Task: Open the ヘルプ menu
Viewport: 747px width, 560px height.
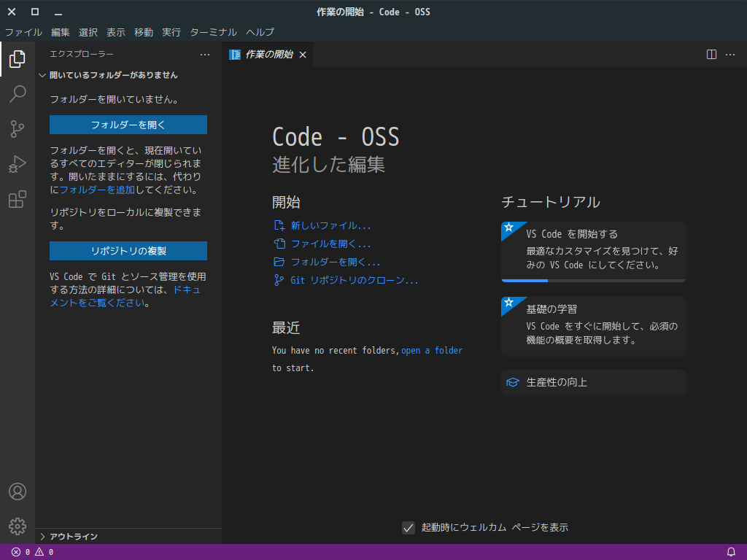Action: pos(260,32)
